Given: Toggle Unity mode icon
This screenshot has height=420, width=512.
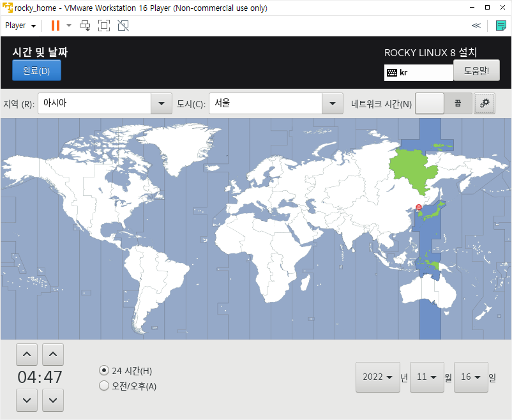Looking at the screenshot, I should [x=123, y=26].
